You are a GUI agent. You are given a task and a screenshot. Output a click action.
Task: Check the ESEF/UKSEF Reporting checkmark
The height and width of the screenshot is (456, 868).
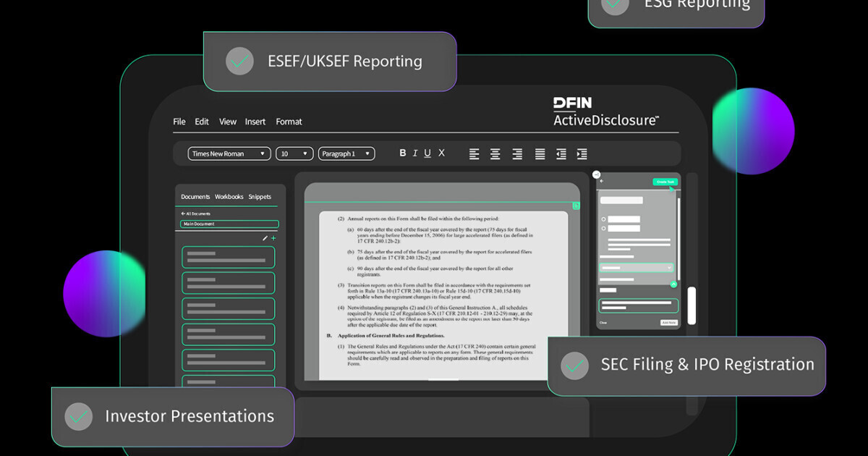coord(239,61)
